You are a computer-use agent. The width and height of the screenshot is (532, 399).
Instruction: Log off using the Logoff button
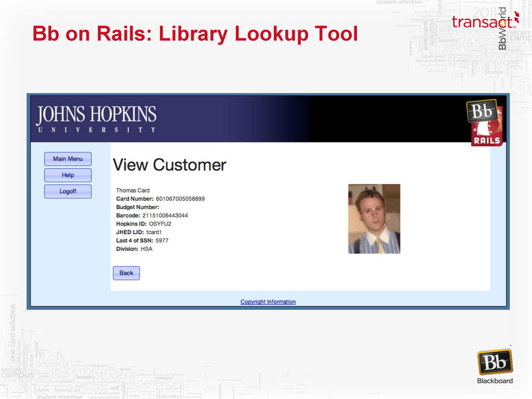[x=68, y=191]
